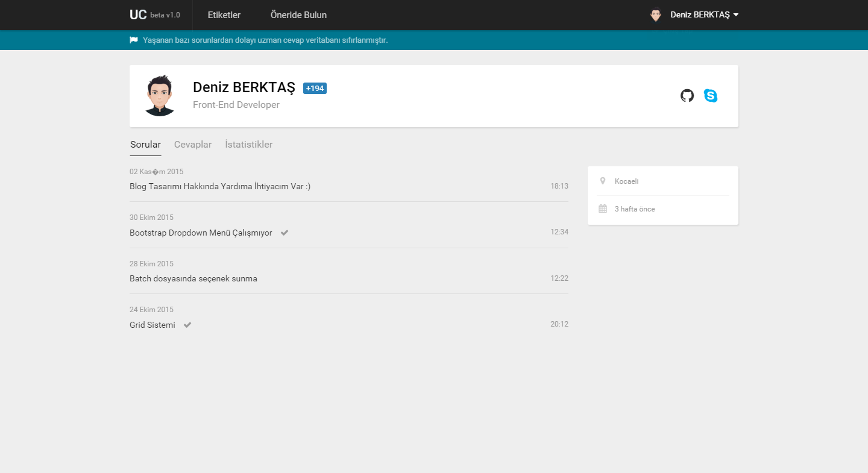Viewport: 868px width, 473px height.
Task: Open the GitHub profile icon
Action: tap(687, 96)
